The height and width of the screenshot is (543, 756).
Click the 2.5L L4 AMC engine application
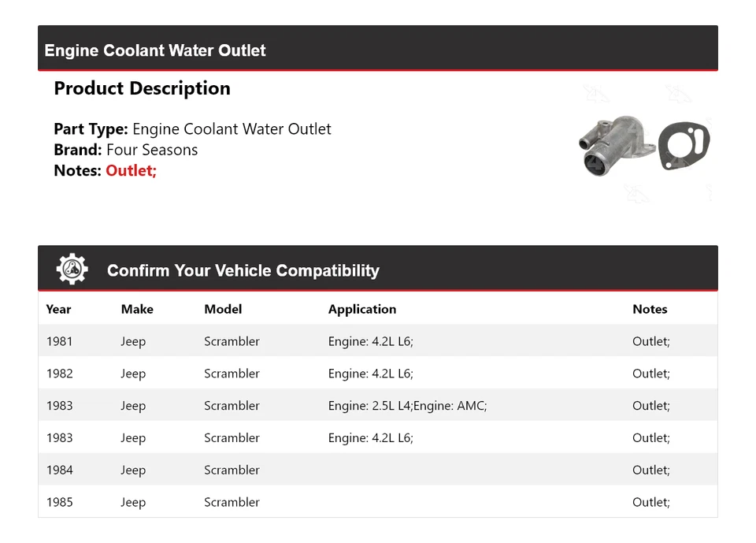coord(407,406)
